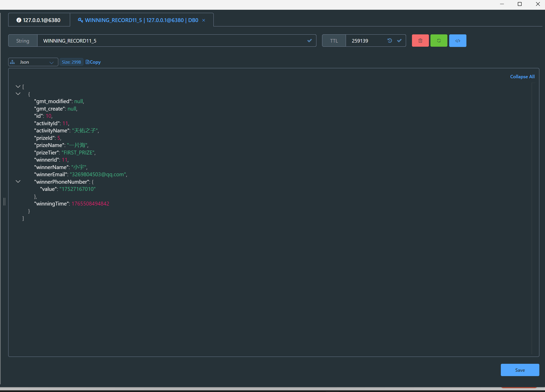The image size is (545, 392).
Task: Collapse the root array chevron
Action: (x=18, y=87)
